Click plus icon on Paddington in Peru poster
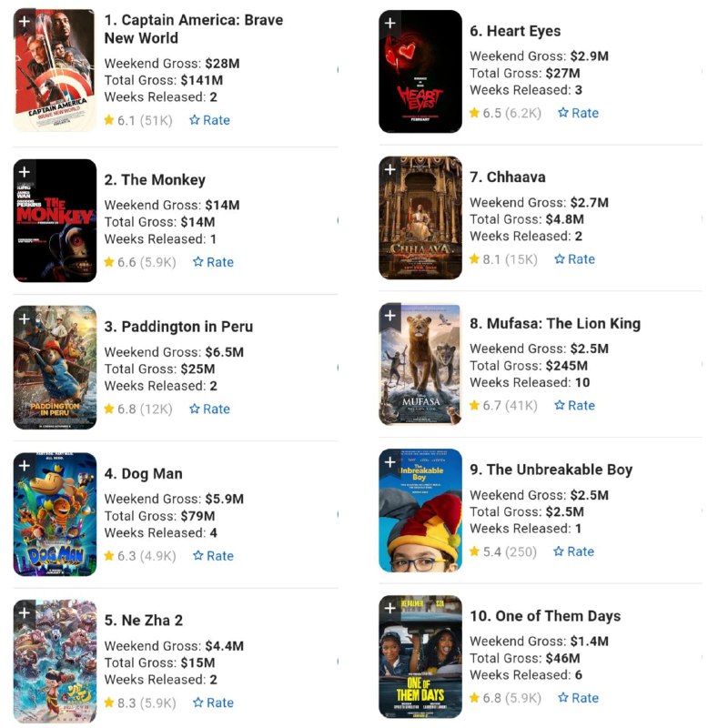The width and height of the screenshot is (728, 728). (x=25, y=319)
